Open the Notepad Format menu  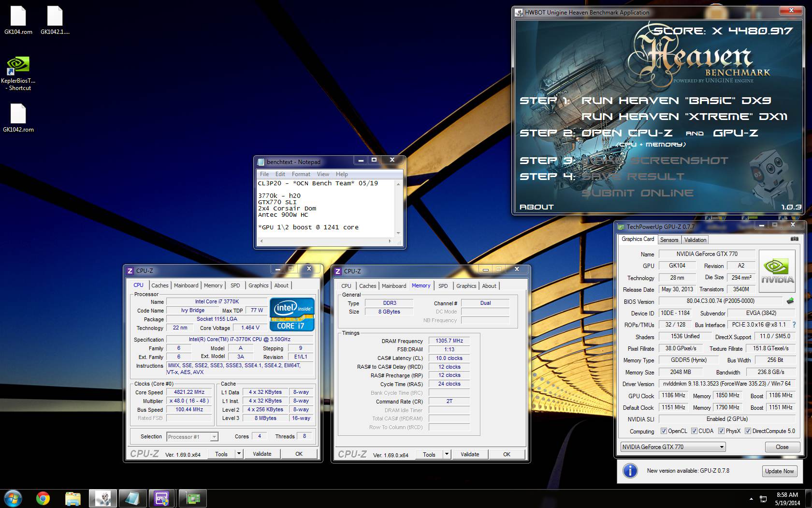pos(301,174)
